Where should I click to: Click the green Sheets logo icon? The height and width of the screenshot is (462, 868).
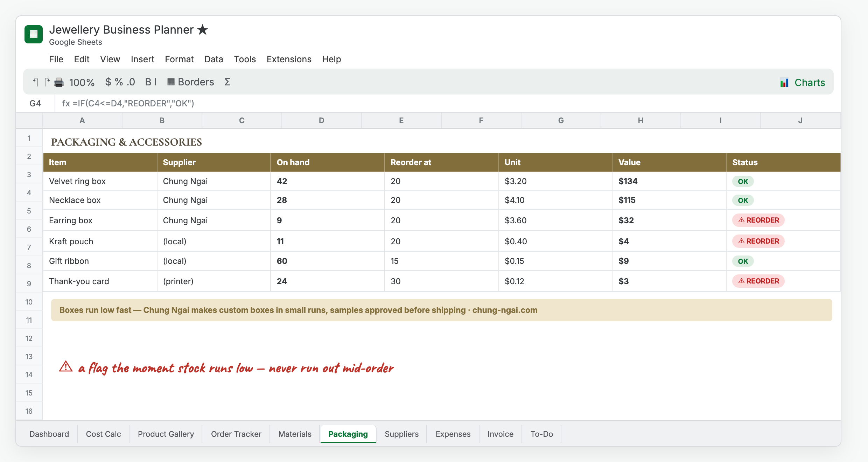click(x=34, y=34)
